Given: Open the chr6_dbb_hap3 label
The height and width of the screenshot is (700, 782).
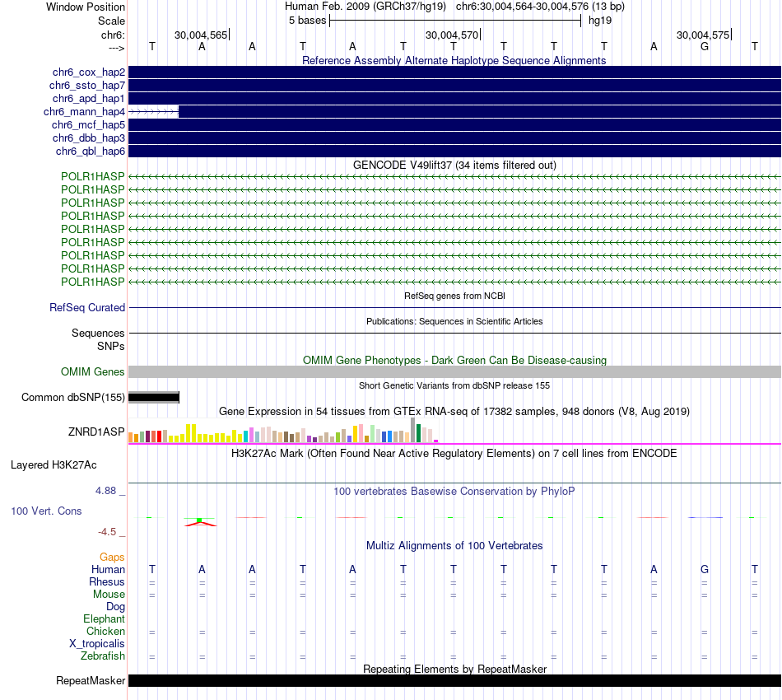Looking at the screenshot, I should (88, 138).
